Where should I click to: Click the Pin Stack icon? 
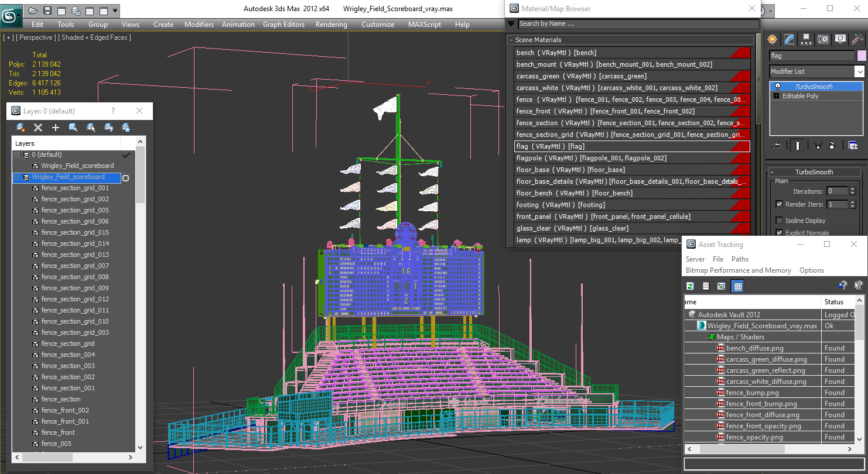pos(777,146)
